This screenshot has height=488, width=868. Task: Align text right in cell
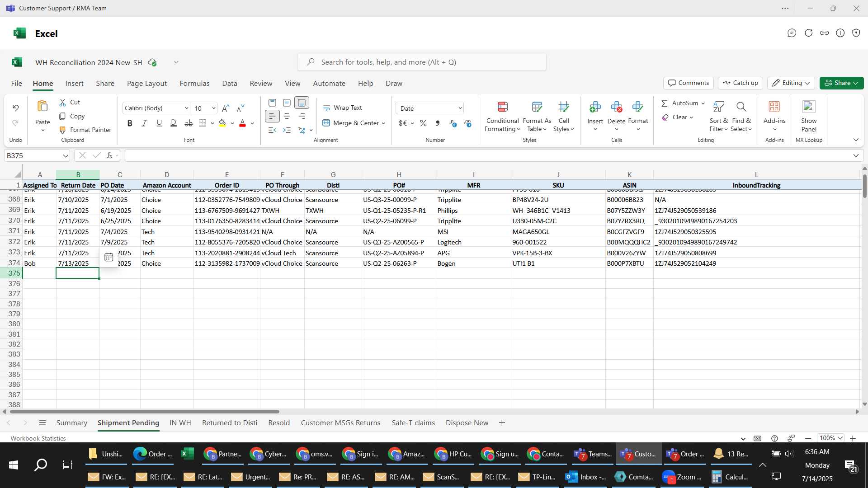(302, 117)
